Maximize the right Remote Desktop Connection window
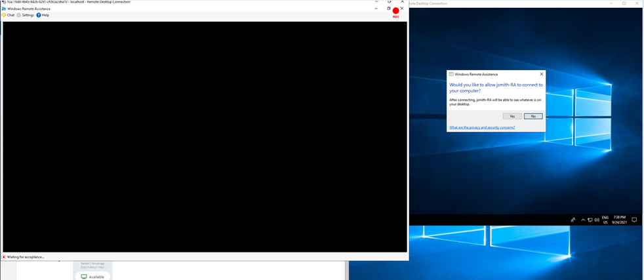The width and height of the screenshot is (644, 280). pos(624,3)
